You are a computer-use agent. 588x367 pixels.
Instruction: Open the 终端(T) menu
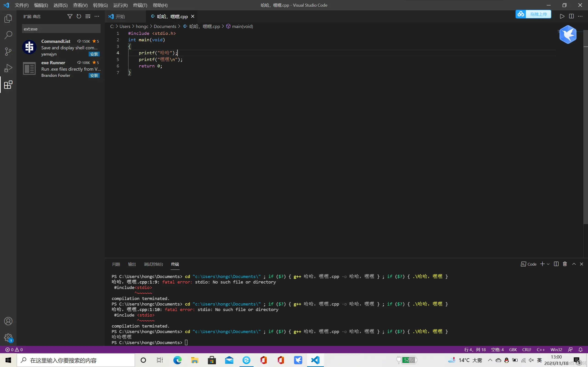click(x=140, y=5)
